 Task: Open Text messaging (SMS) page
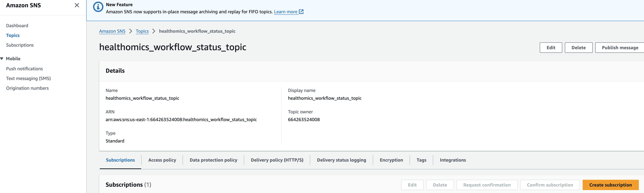[28, 79]
